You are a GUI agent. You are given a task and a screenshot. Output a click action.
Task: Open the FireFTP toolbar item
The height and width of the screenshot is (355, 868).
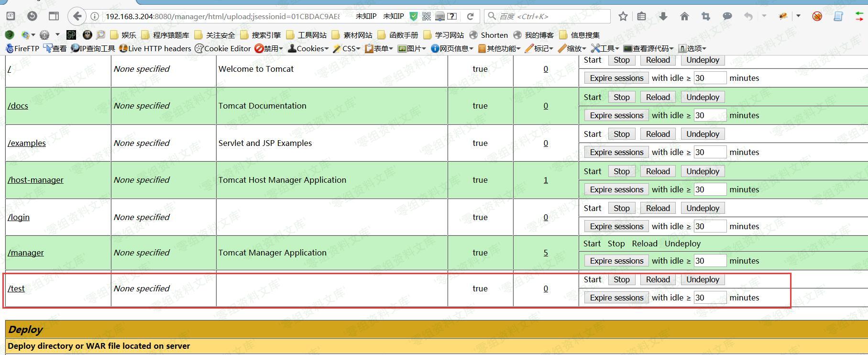[22, 48]
